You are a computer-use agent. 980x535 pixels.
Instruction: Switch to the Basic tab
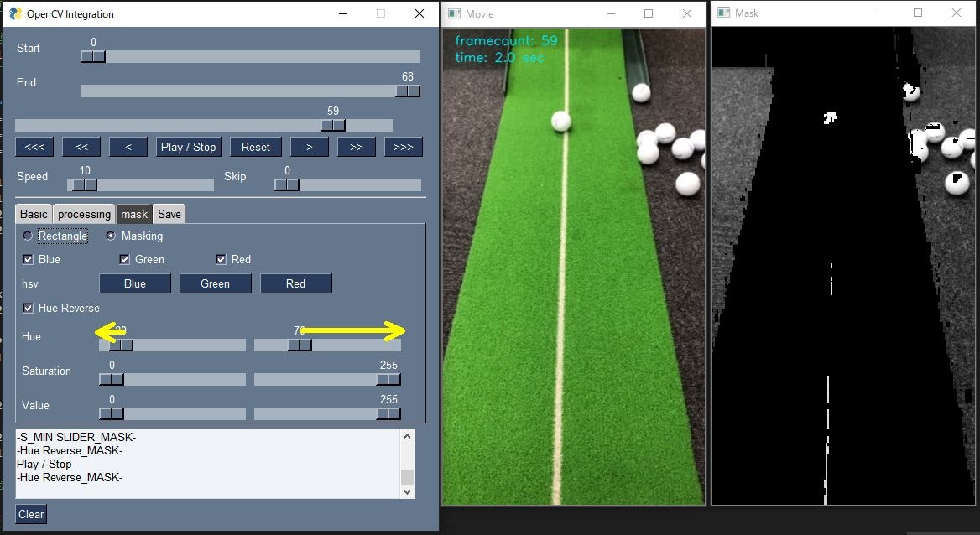click(x=34, y=214)
